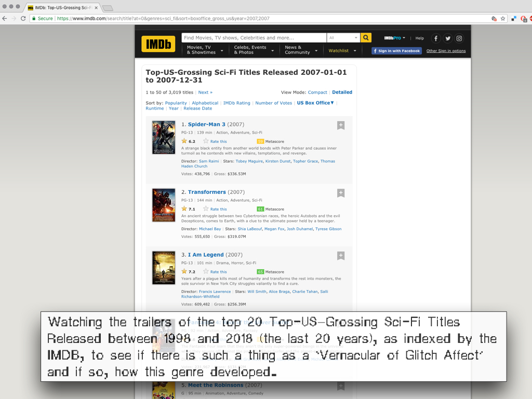Image resolution: width=532 pixels, height=399 pixels.
Task: Click browser back arrow
Action: [4, 18]
